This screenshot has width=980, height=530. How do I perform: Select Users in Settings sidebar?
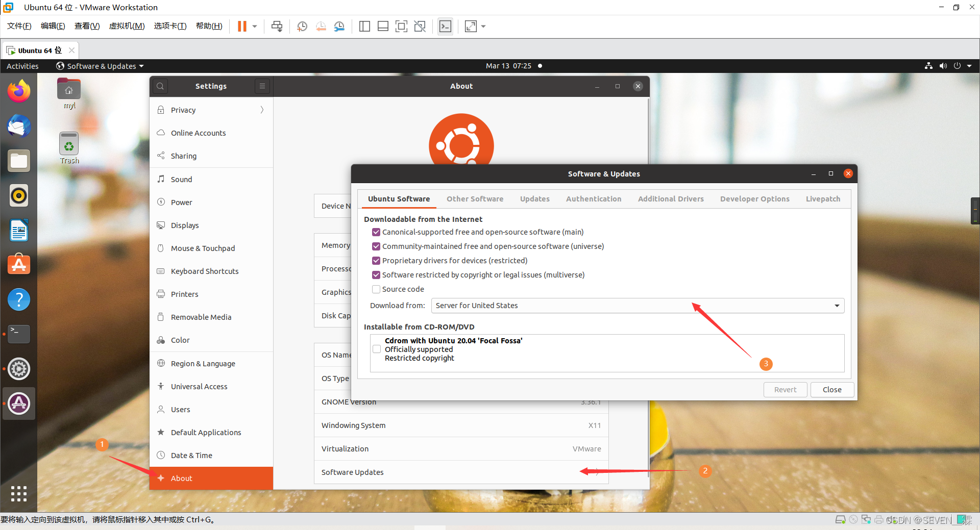211,410
